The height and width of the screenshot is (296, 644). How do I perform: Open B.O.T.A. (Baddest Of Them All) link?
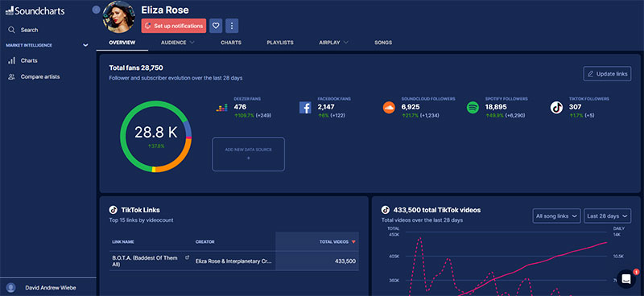pyautogui.click(x=145, y=261)
